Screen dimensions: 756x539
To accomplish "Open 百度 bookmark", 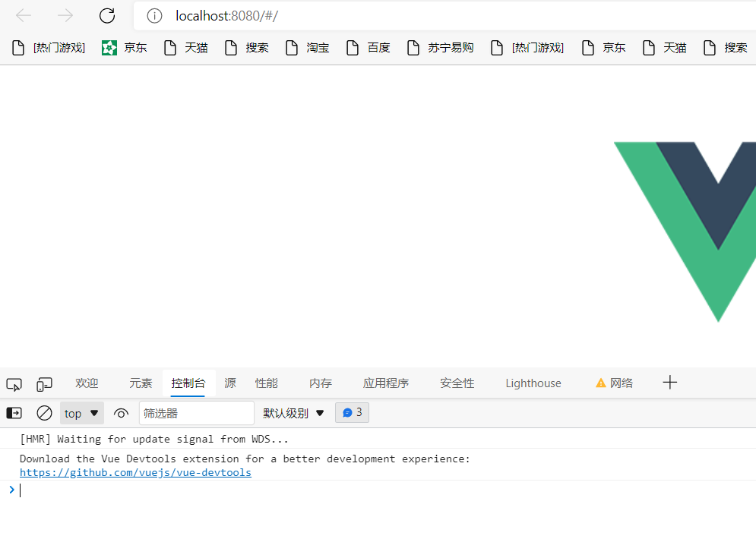I will 369,48.
